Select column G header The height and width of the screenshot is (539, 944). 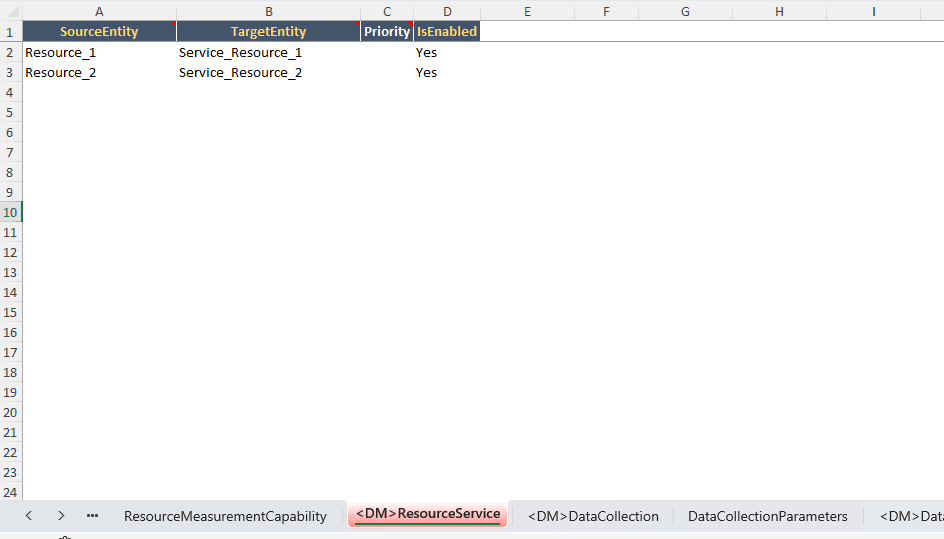(685, 11)
